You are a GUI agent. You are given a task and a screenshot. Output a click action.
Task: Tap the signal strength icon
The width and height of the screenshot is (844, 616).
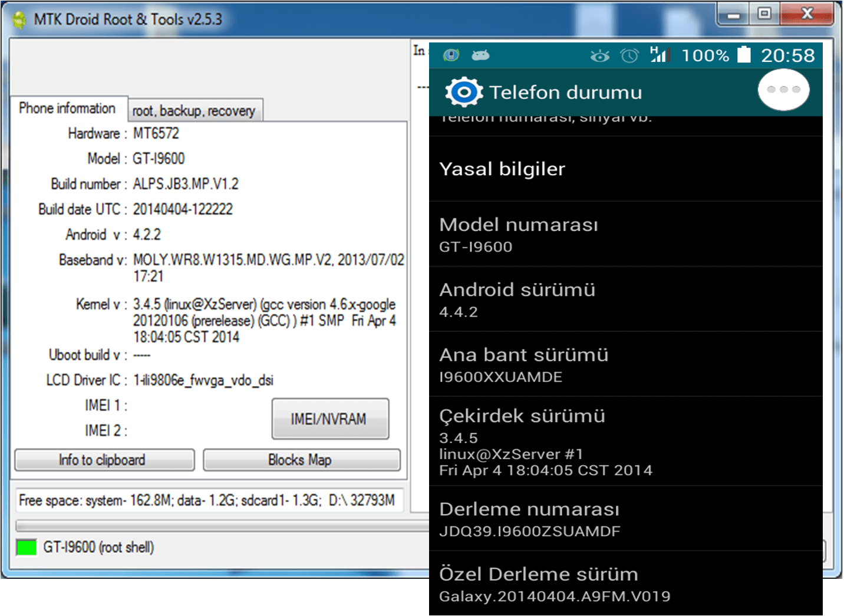(x=659, y=55)
